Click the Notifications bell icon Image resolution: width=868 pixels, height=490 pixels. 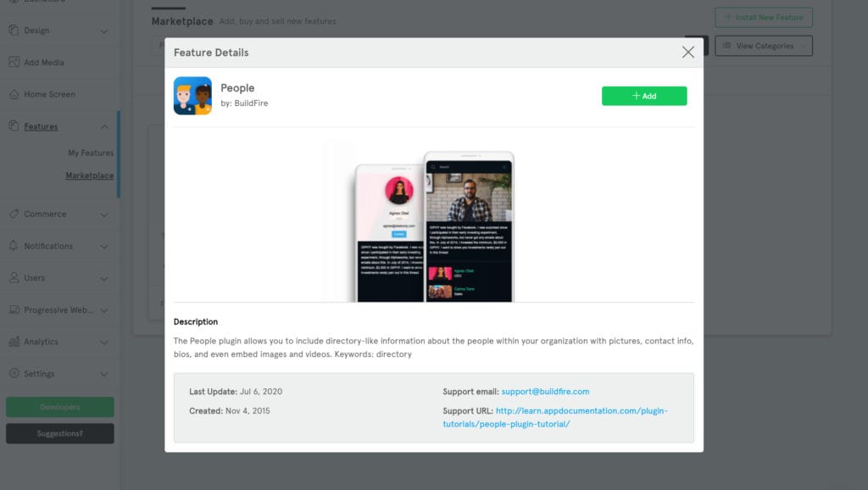point(14,246)
